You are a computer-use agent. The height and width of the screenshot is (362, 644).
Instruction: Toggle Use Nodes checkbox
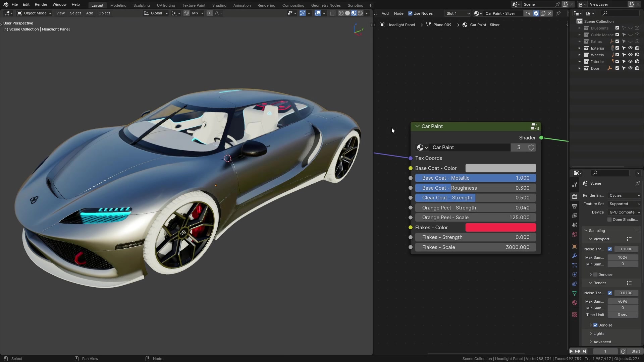410,13
